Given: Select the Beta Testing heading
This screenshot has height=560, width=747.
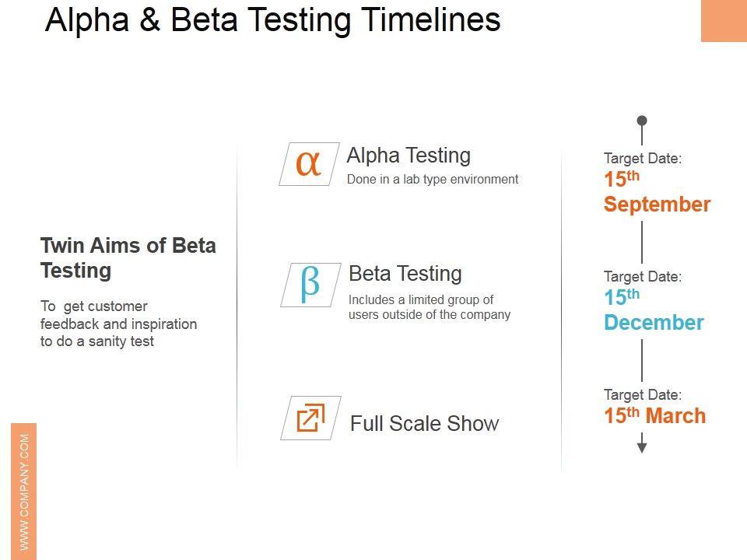Looking at the screenshot, I should 405,274.
